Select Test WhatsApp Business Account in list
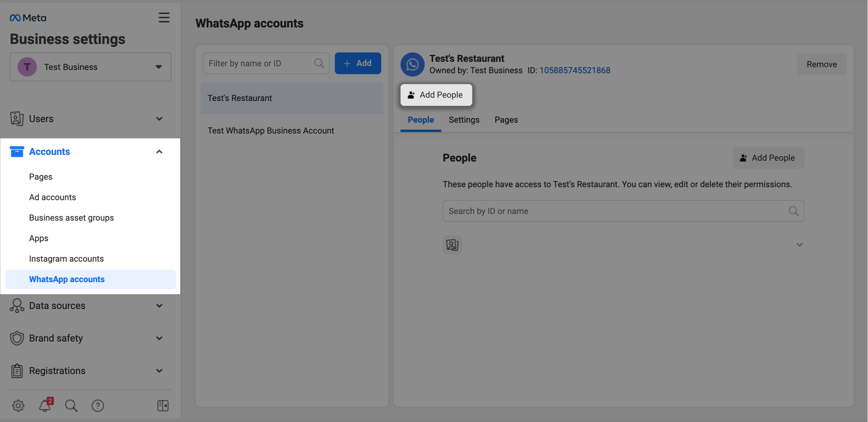Screen dimensions: 868x422 pos(270,131)
